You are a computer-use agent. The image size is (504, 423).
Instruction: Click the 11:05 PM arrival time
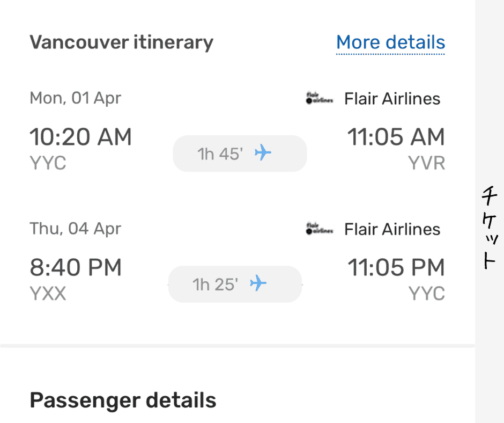click(396, 267)
